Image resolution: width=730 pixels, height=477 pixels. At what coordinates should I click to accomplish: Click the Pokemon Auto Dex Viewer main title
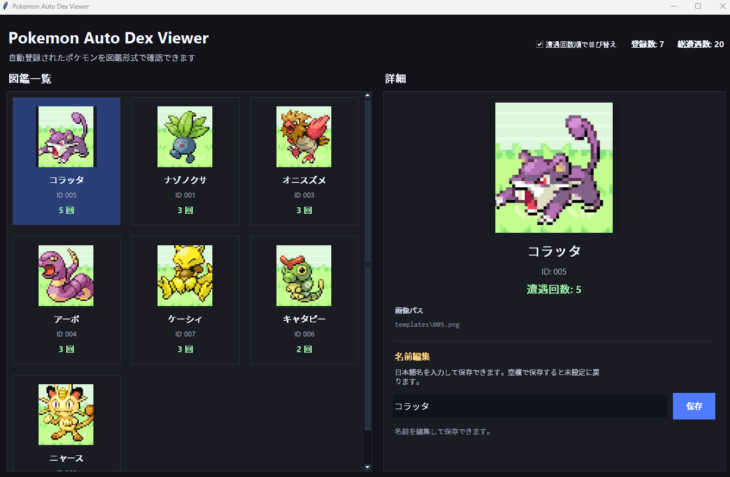pyautogui.click(x=108, y=38)
